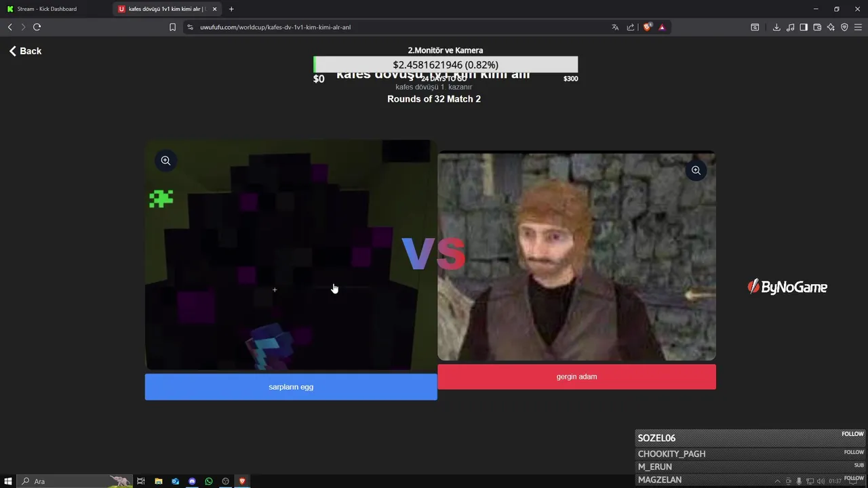
Task: Open WhatsApp from the taskbar
Action: click(209, 481)
